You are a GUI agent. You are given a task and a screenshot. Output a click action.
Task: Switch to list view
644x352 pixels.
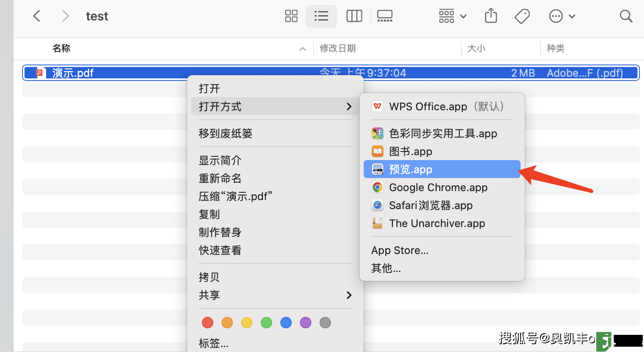(322, 16)
